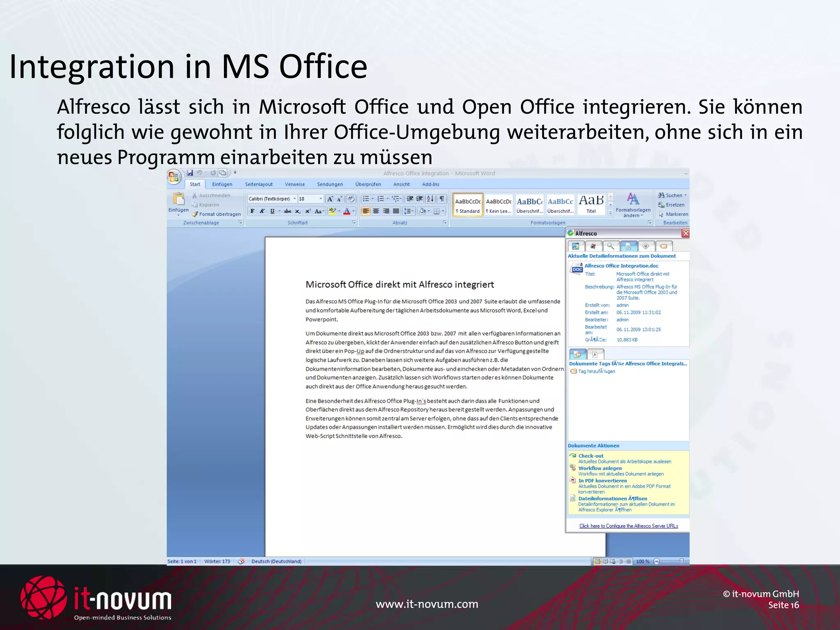Open Alfresco panel compass navigation tab
This screenshot has width=840, height=630.
coord(593,246)
